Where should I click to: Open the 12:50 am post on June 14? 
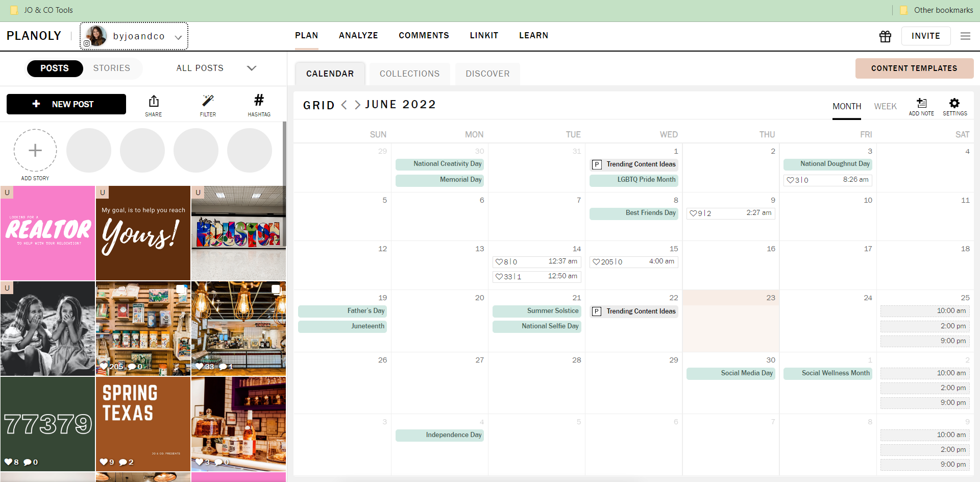pos(537,277)
